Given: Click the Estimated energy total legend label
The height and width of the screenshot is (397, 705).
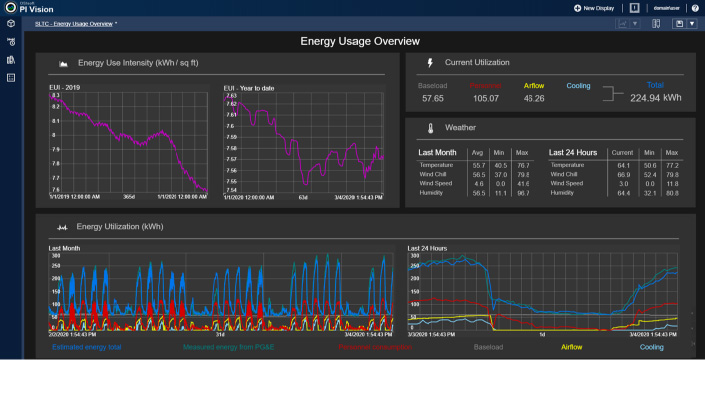Looking at the screenshot, I should 86,347.
